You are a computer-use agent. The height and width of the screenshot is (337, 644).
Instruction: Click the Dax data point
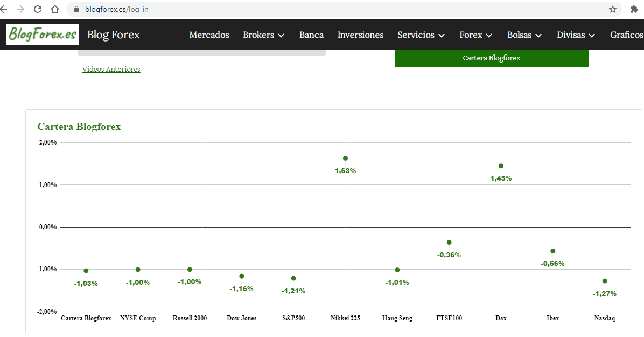point(501,166)
